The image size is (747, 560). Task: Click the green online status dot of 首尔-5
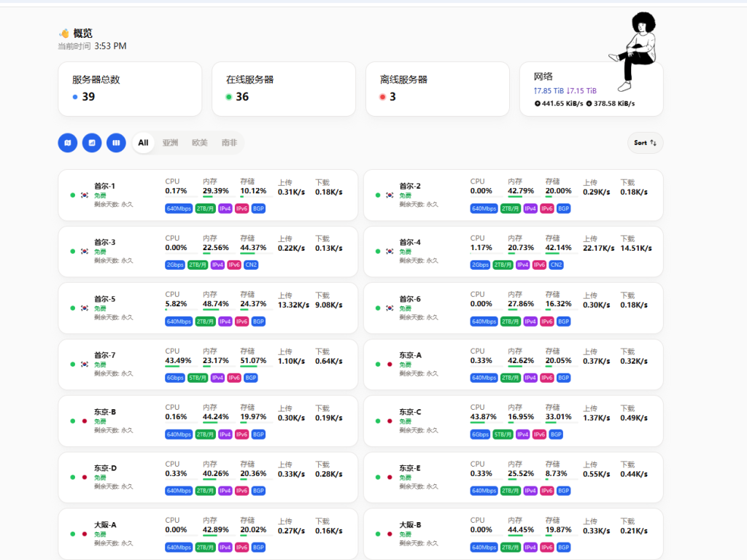coord(72,308)
